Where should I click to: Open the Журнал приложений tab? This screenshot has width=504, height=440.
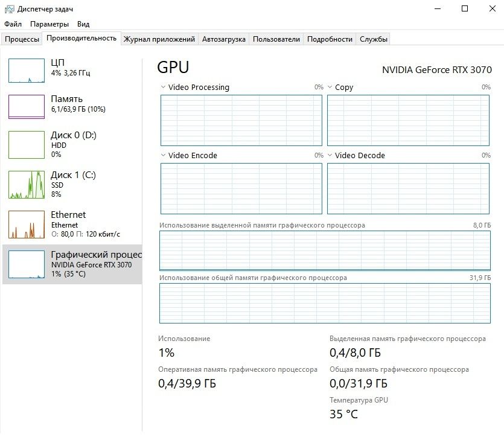tap(159, 39)
